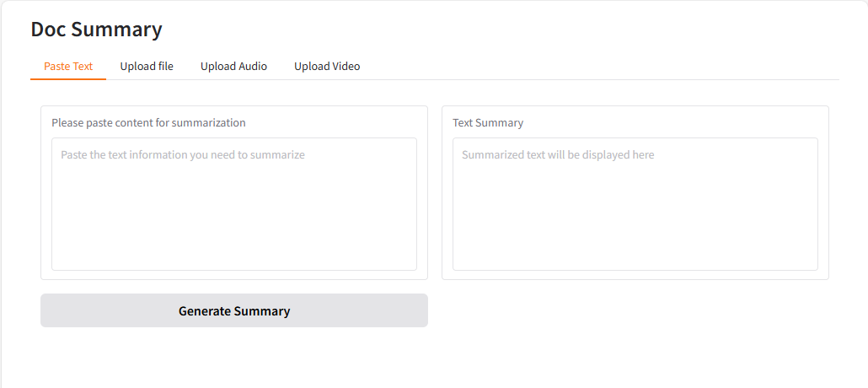This screenshot has height=388, width=868.
Task: Click the bottom-right corner of the paste text area
Action: pyautogui.click(x=411, y=265)
